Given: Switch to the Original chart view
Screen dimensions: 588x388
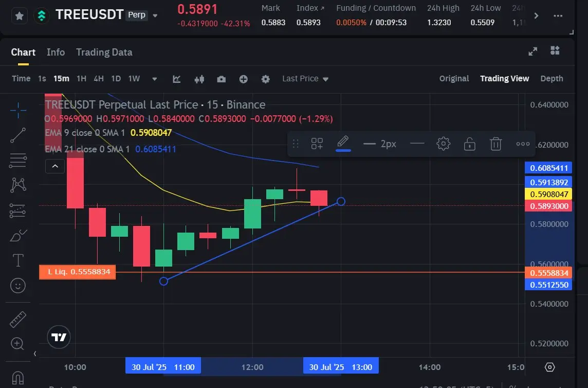Looking at the screenshot, I should (454, 79).
